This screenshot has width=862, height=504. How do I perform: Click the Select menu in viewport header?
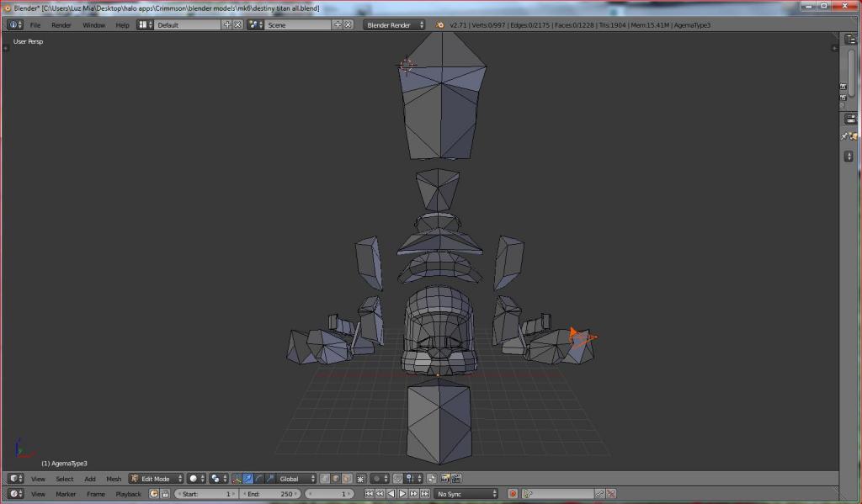coord(65,479)
